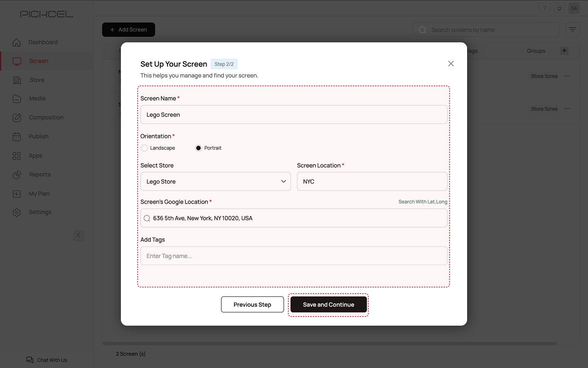Open the filter options icon near search
Viewport: 588px width, 368px height.
(x=572, y=30)
